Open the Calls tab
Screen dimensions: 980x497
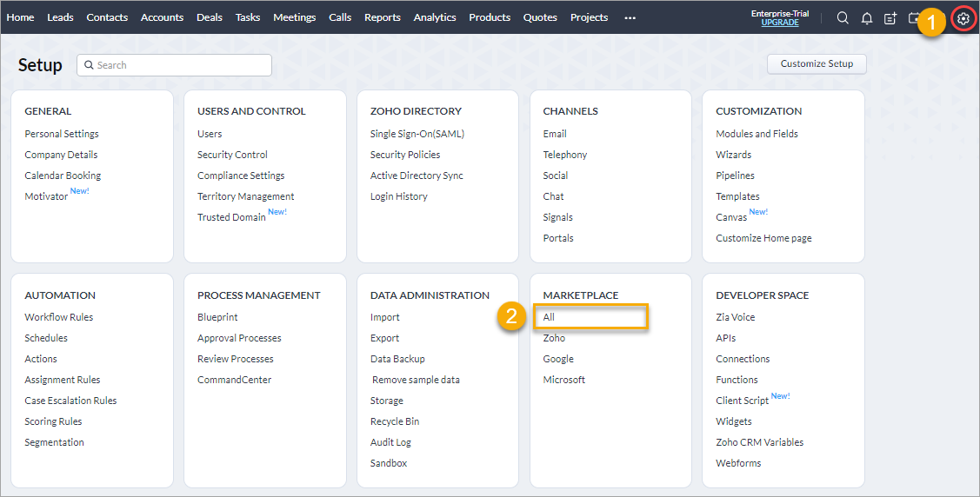(340, 17)
